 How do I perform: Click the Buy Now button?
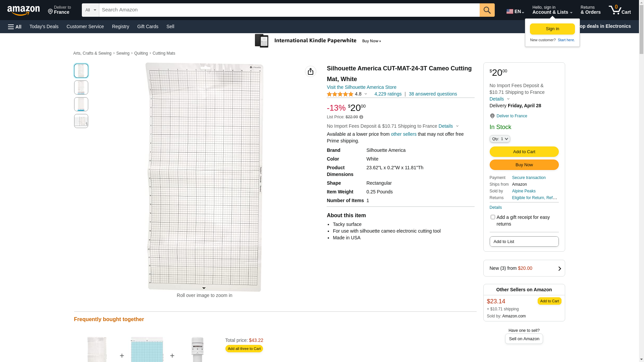coord(524,165)
